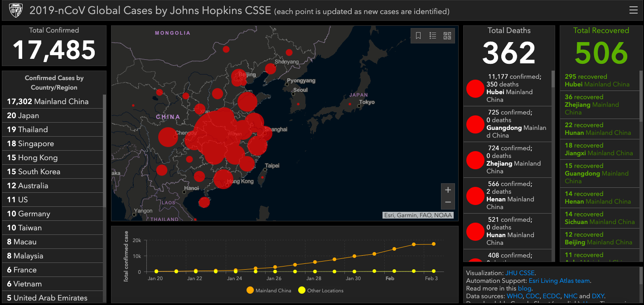
Task: Click the Guangdong 15 recovered entry
Action: 599,173
